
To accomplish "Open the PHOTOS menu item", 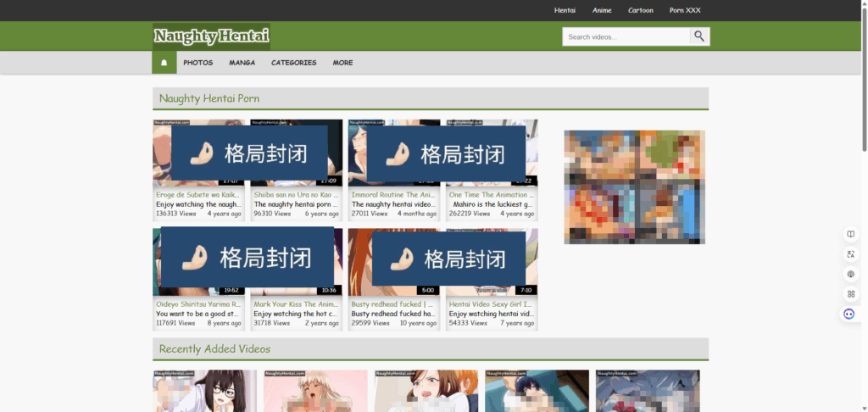I will tap(198, 63).
